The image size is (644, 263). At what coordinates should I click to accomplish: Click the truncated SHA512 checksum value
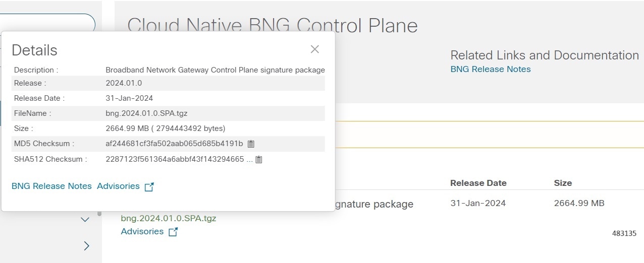tap(179, 159)
